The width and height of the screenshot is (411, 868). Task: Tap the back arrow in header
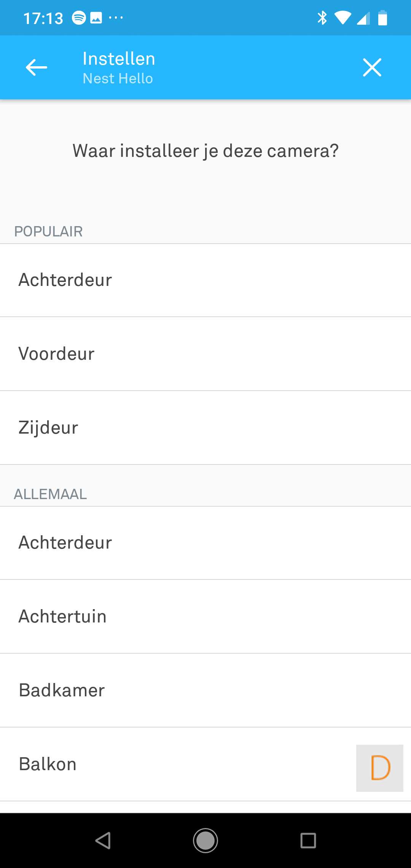tap(37, 67)
